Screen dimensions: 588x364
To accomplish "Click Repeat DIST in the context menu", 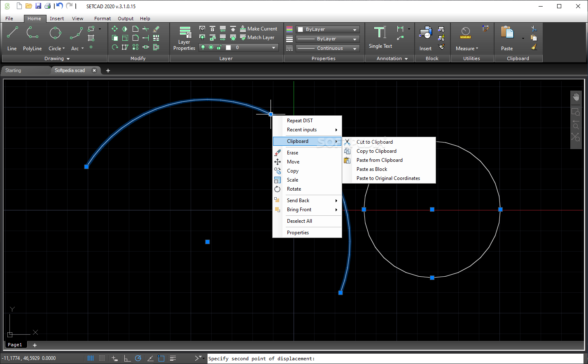I will coord(308,121).
